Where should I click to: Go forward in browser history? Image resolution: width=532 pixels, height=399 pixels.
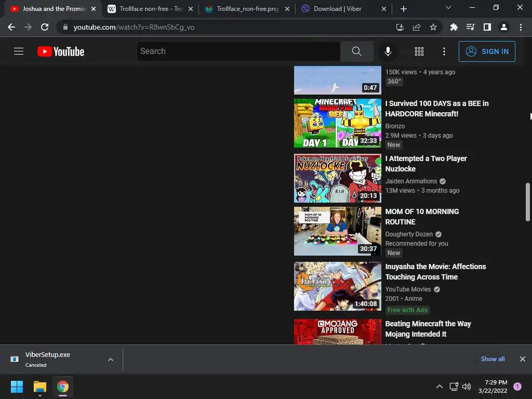click(28, 27)
